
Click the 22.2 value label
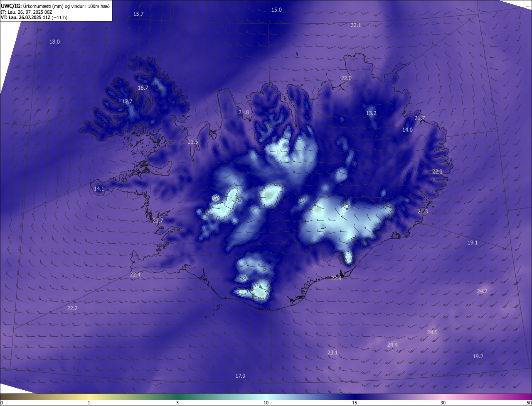tap(72, 308)
